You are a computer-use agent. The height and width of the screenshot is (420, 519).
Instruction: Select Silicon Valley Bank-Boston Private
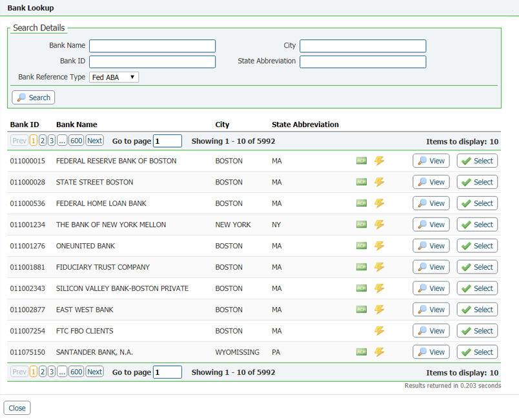coord(477,288)
